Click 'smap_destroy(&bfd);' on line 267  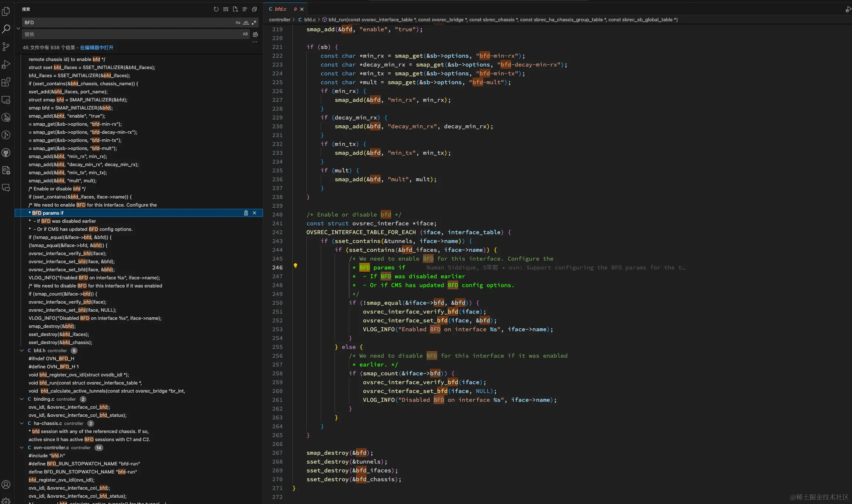point(340,453)
